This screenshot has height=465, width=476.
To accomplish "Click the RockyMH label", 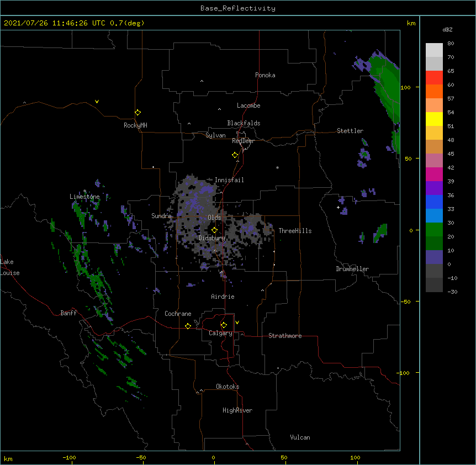I will pyautogui.click(x=135, y=125).
